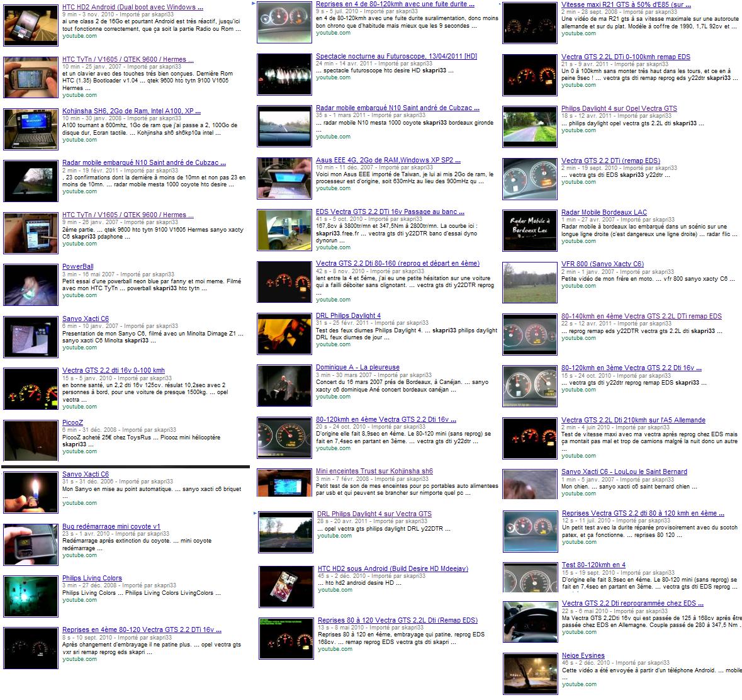742x700 pixels.
Task: Click the 'PowerBall' video title link
Action: [77, 266]
